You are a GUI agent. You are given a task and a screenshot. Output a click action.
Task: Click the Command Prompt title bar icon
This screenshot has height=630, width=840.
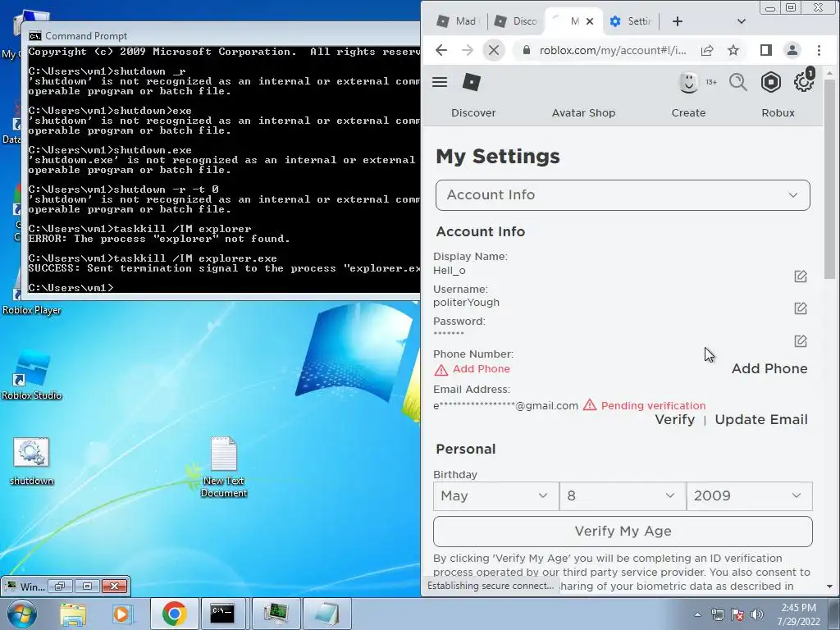coord(35,36)
